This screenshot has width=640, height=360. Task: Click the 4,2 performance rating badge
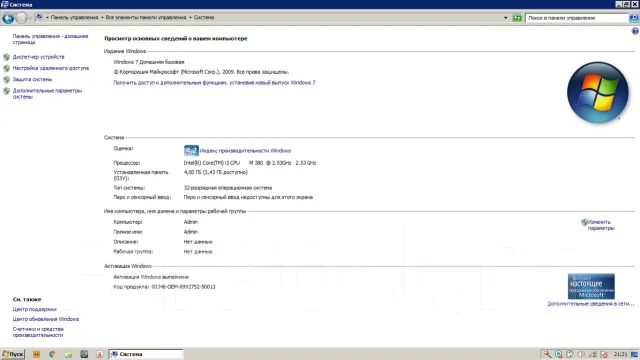[x=191, y=151]
